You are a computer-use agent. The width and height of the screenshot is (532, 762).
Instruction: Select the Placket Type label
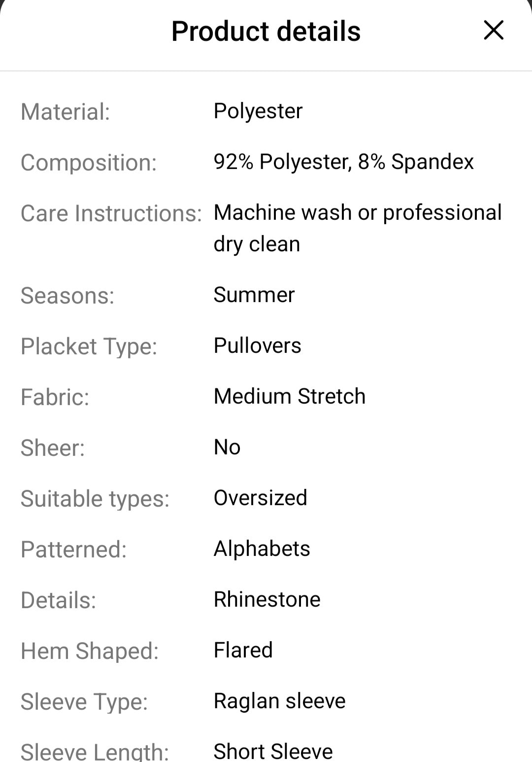pos(89,346)
